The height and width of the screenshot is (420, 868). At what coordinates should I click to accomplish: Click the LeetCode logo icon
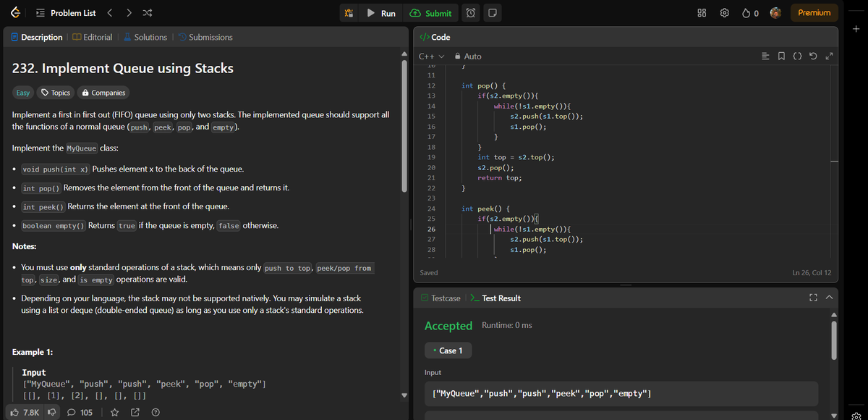pyautogui.click(x=15, y=13)
